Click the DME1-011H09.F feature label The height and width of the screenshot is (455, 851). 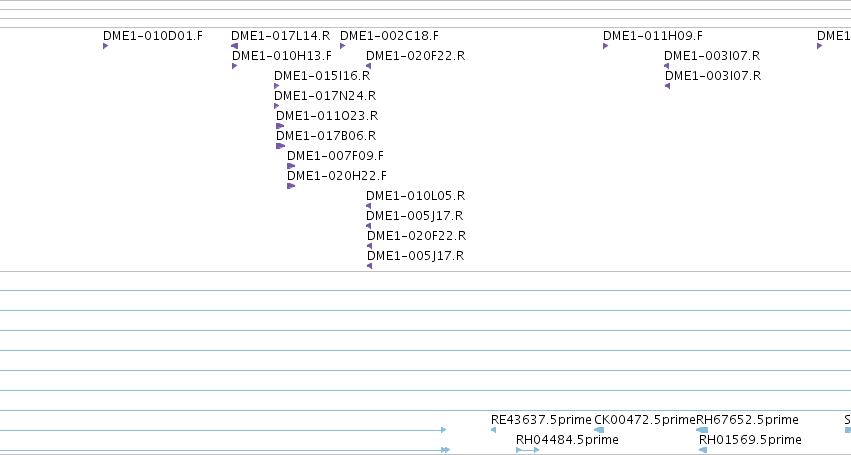[652, 36]
